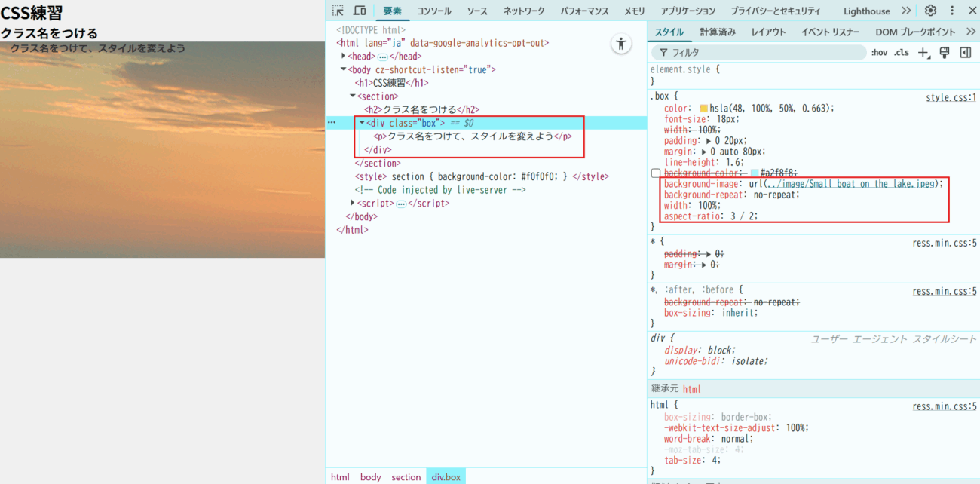
Task: Toggle the device toolbar icon
Action: point(360,11)
